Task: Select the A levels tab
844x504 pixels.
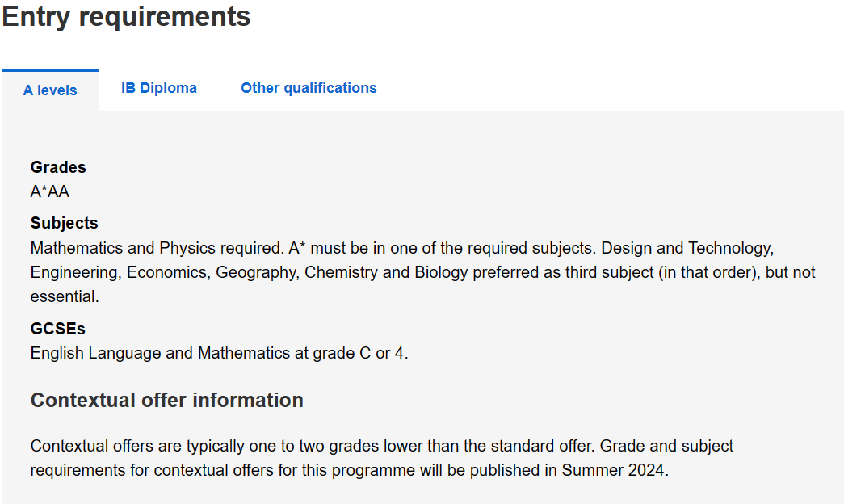Action: [x=50, y=90]
